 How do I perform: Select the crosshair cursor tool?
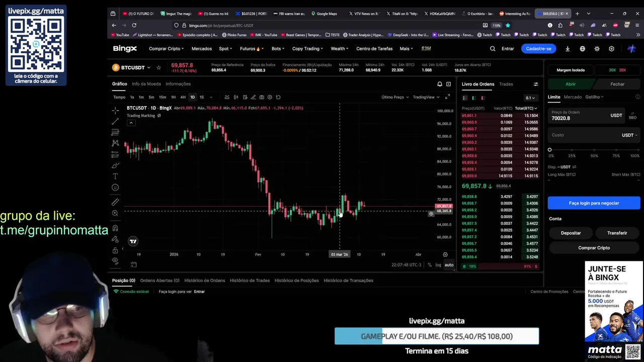tap(115, 110)
